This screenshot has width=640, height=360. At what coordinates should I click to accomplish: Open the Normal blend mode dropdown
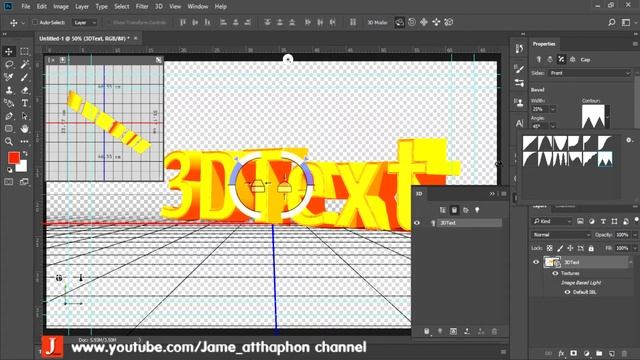tap(561, 235)
